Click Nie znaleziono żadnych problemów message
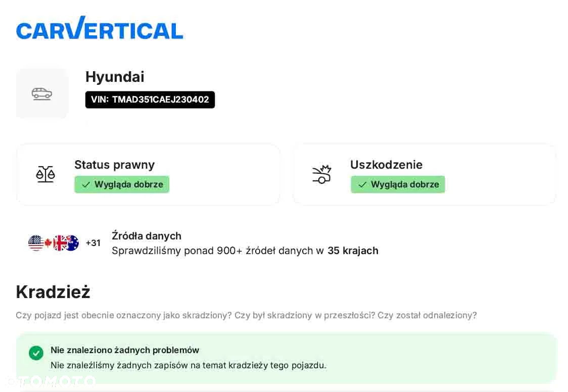568x392 pixels. (125, 350)
